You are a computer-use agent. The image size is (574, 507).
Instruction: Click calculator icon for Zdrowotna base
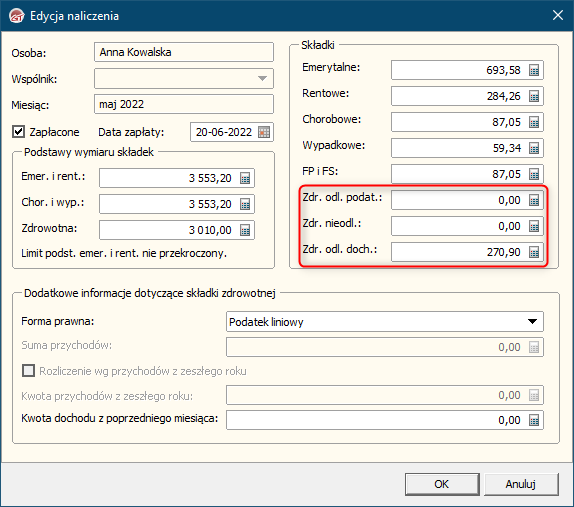(x=245, y=230)
